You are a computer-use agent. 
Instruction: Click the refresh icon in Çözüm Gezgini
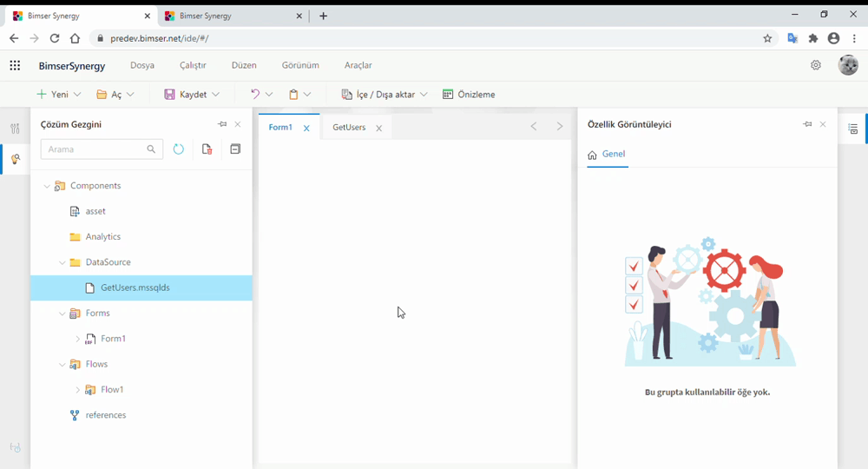178,149
